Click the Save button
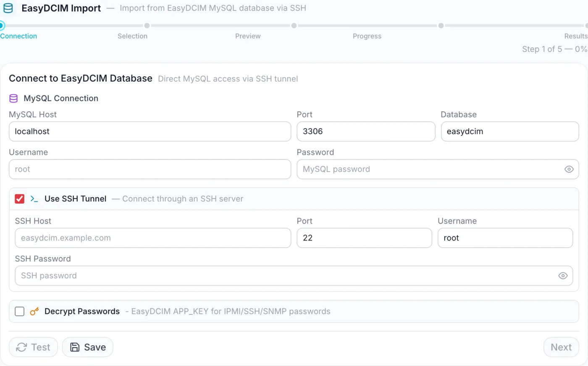The height and width of the screenshot is (366, 588). 88,347
